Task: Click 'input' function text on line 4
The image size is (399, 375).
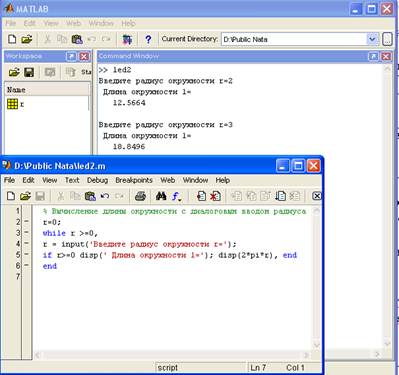Action: (x=73, y=244)
